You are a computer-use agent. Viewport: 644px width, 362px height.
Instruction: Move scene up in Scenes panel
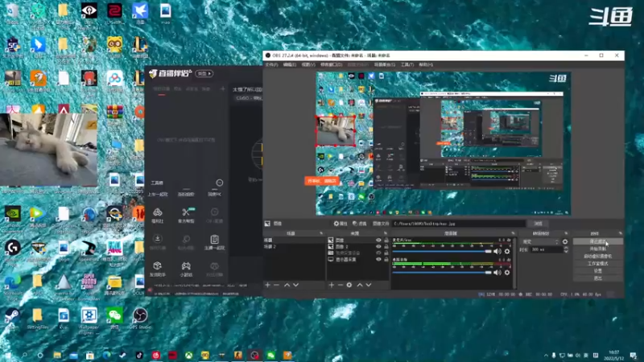click(287, 285)
